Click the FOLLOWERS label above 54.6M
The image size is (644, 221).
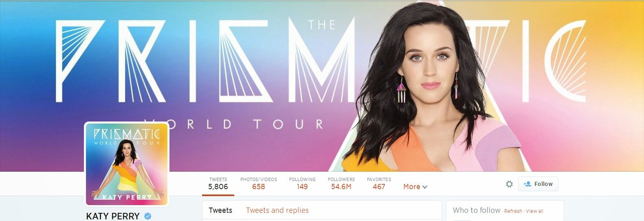(341, 179)
